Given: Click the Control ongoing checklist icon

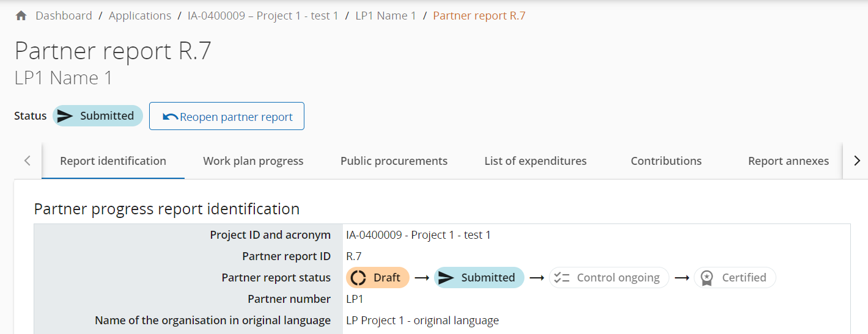Looking at the screenshot, I should tap(561, 278).
